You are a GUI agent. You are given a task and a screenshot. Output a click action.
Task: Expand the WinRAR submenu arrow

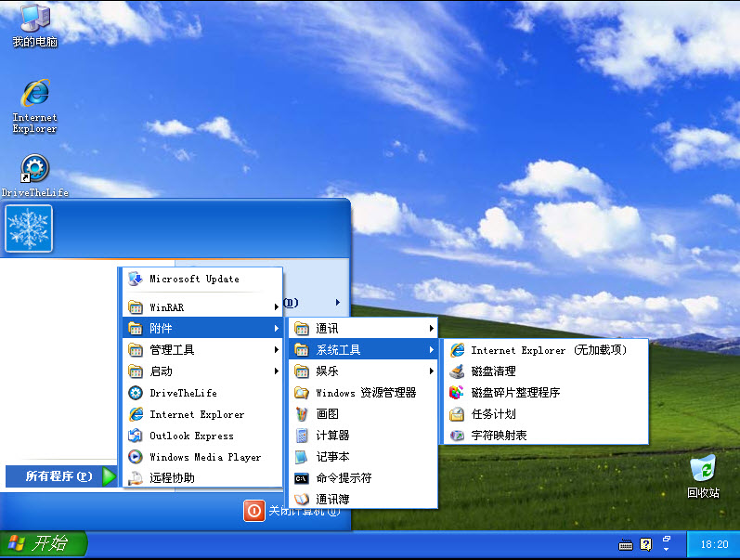coord(276,307)
